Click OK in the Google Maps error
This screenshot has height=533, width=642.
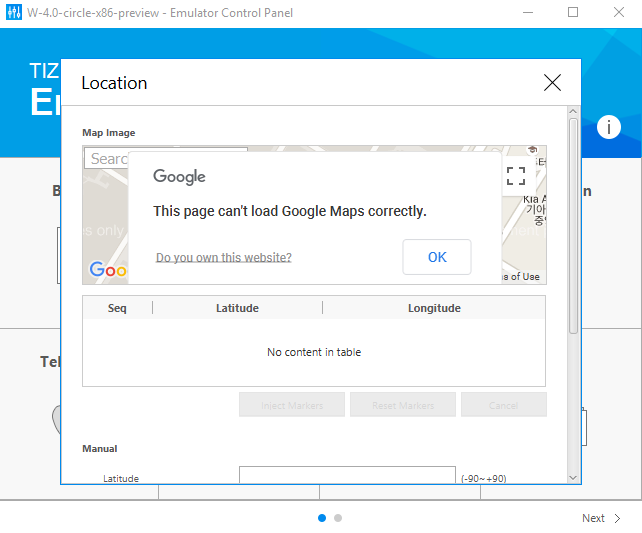click(x=437, y=257)
